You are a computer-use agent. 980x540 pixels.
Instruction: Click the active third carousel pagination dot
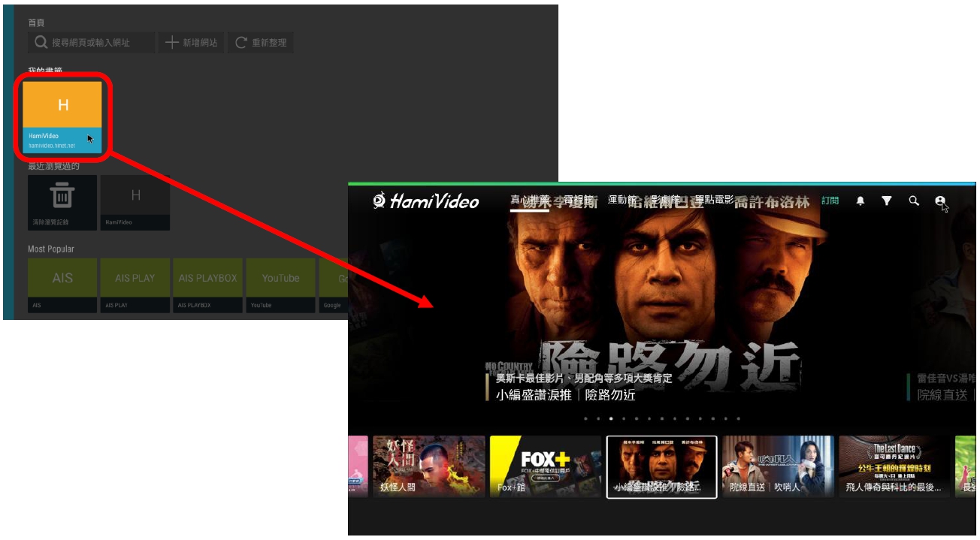[x=611, y=418]
